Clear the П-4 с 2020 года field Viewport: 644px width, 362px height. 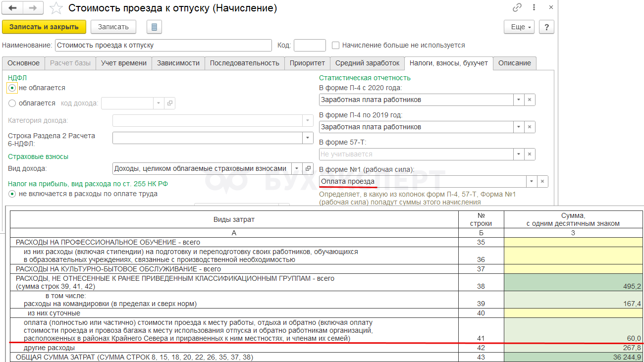[530, 100]
